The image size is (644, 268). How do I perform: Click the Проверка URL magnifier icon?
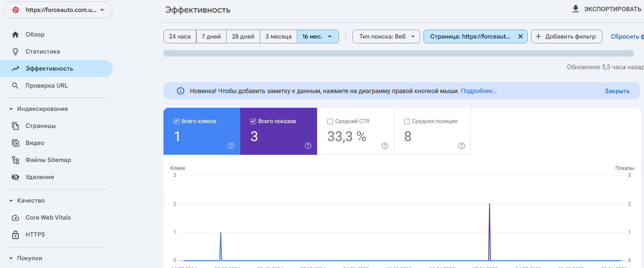coord(15,86)
